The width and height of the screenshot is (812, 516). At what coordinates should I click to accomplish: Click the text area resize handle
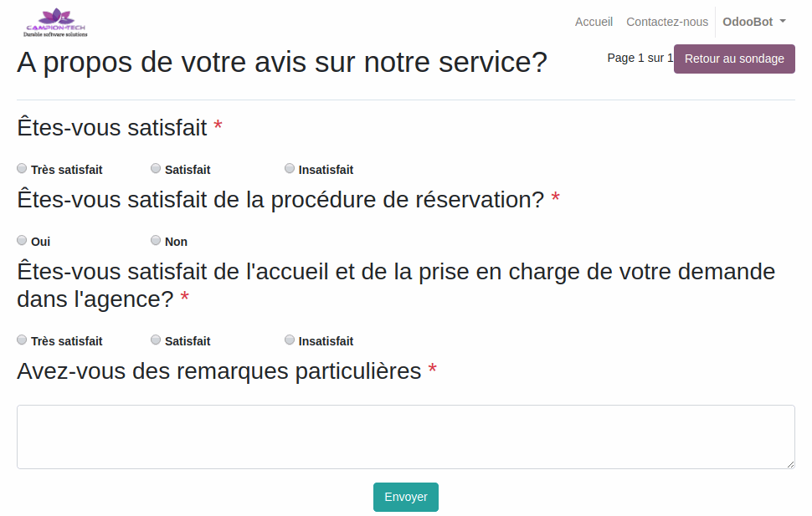click(790, 464)
